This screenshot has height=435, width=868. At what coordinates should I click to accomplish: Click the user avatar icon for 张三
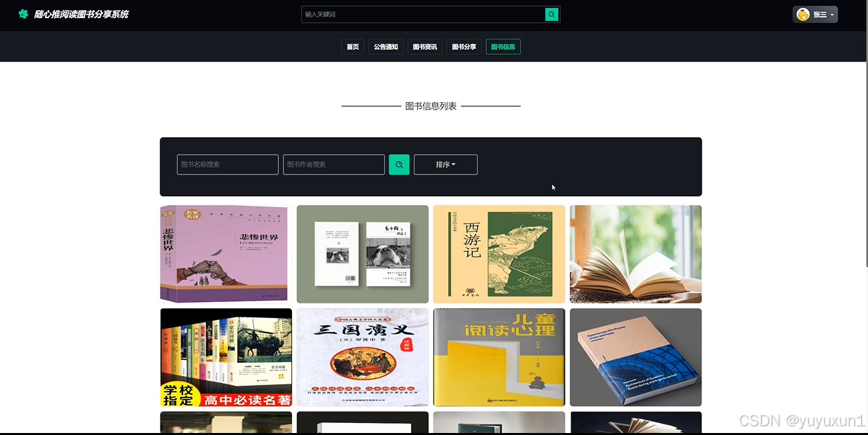(803, 15)
